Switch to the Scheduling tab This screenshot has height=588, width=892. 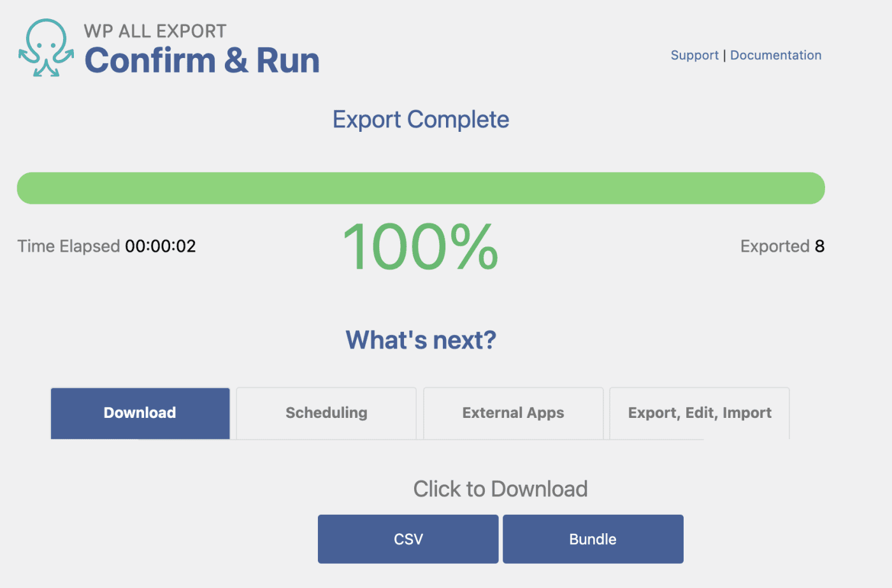coord(326,413)
